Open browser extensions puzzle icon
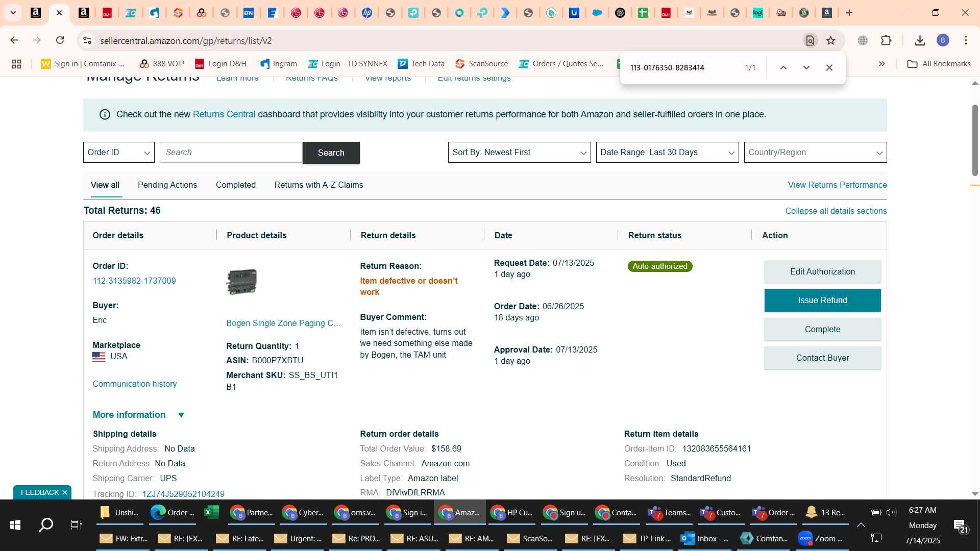This screenshot has height=551, width=980. [886, 40]
